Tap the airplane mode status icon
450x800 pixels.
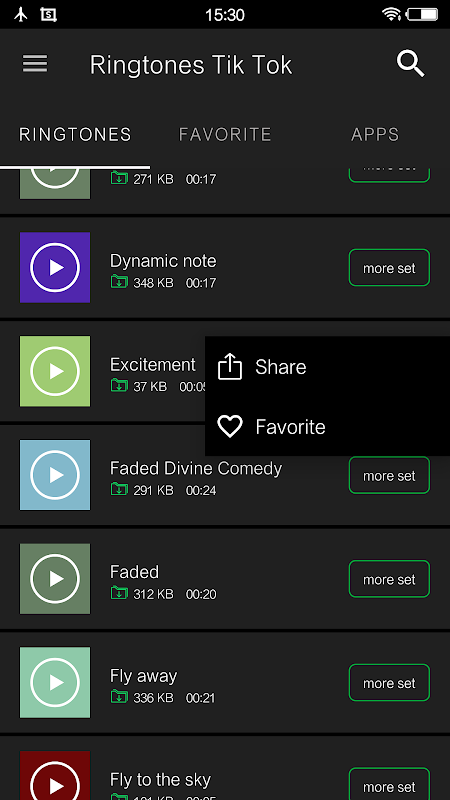pyautogui.click(x=21, y=14)
